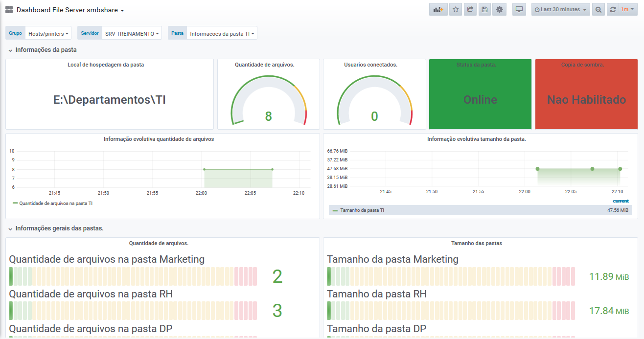Save the dashboard with floppy icon
Image resolution: width=644 pixels, height=339 pixels.
[484, 9]
